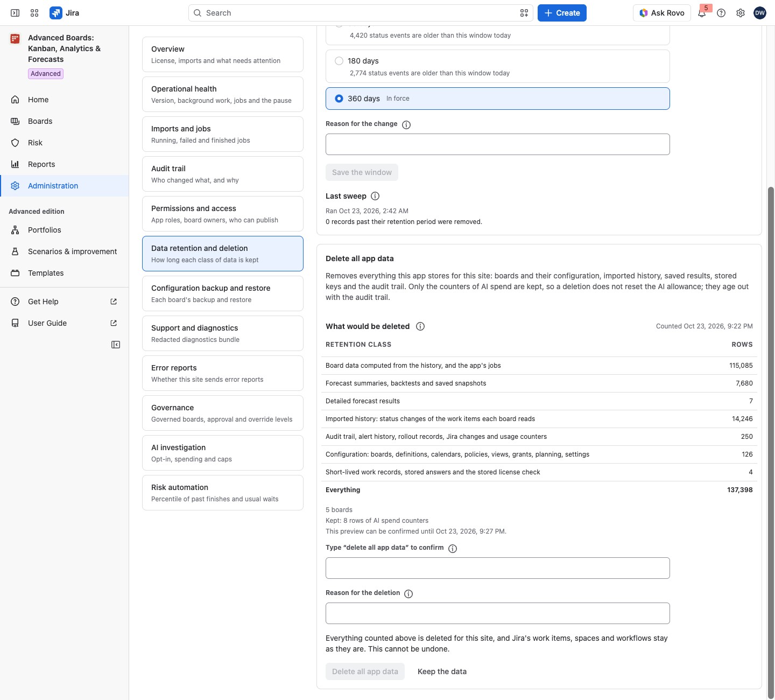Click the info icon beside Reason for the deletion

[408, 594]
